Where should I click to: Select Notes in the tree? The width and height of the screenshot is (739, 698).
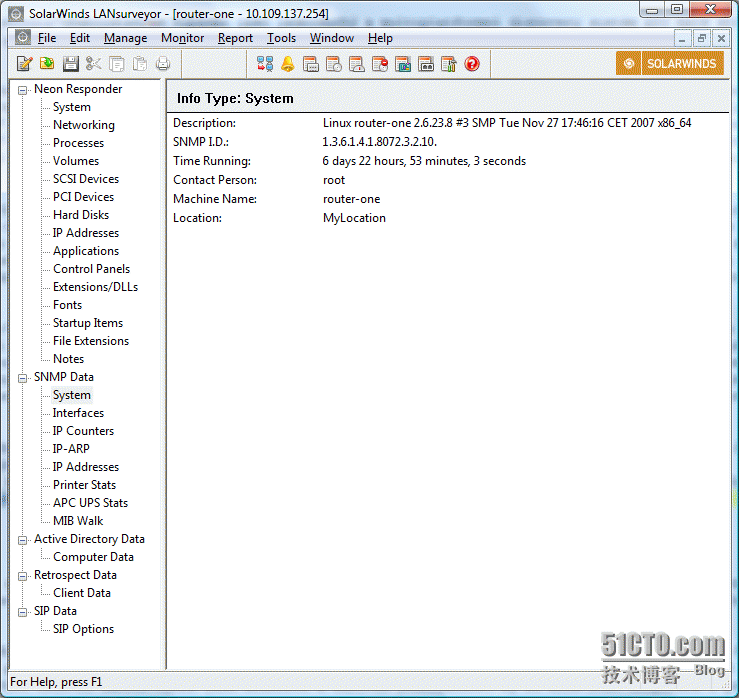coord(68,359)
